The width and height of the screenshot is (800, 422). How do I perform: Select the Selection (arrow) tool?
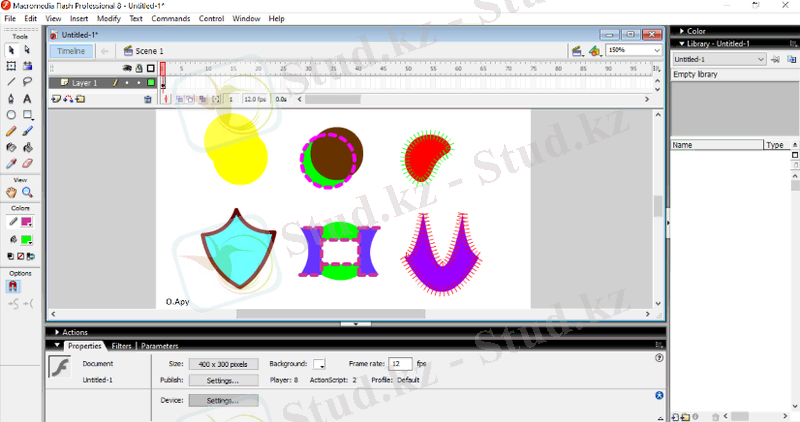(11, 50)
